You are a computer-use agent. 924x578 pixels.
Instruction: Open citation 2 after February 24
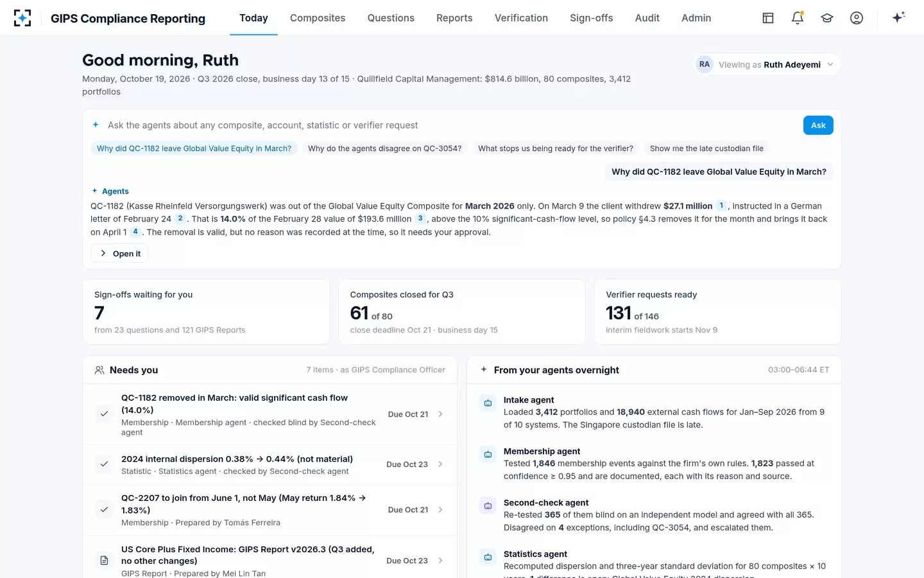[180, 218]
